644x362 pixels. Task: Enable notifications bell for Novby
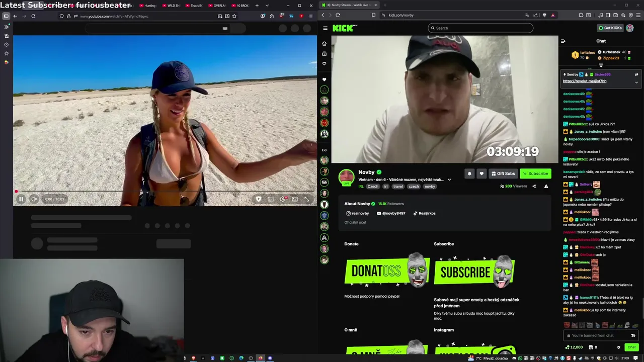pyautogui.click(x=469, y=173)
